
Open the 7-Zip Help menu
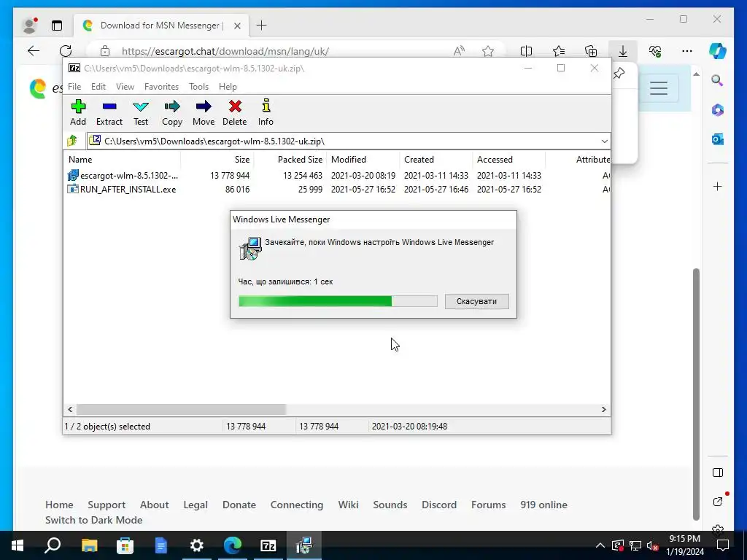pos(228,87)
